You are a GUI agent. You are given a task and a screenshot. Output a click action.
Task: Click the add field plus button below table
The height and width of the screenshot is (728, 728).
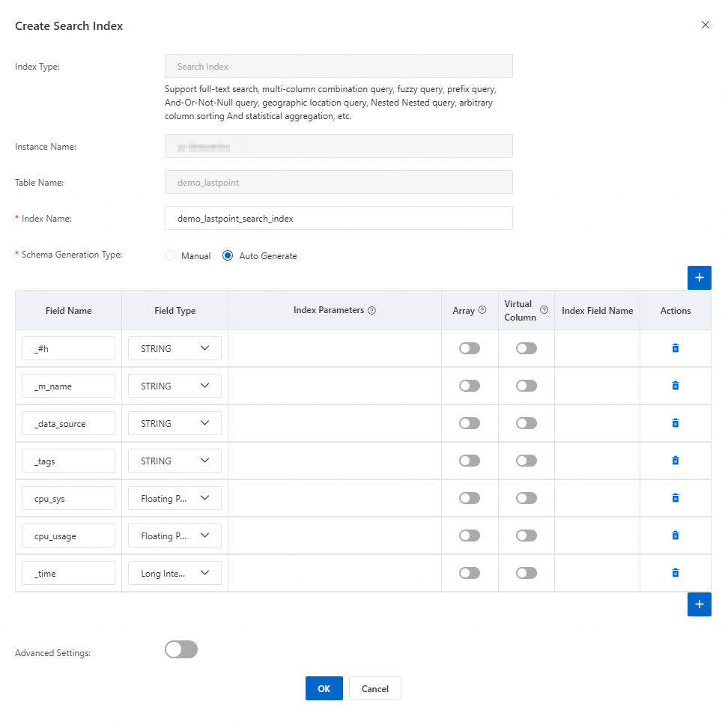point(699,604)
